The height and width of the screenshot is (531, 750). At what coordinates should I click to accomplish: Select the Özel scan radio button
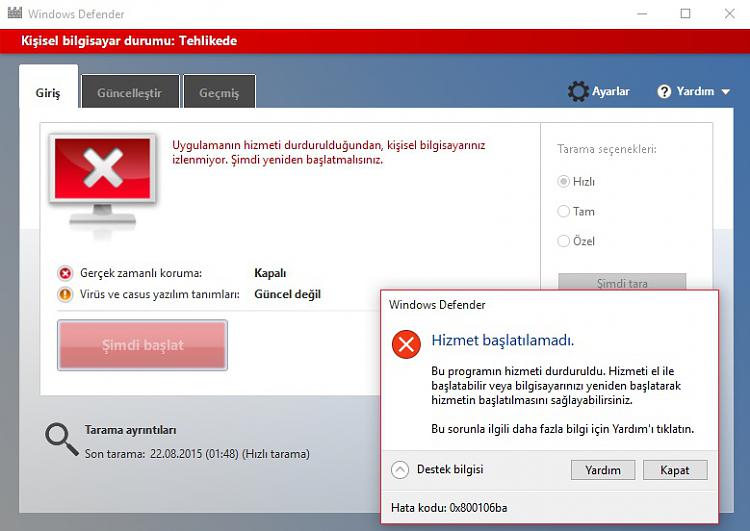click(x=563, y=241)
